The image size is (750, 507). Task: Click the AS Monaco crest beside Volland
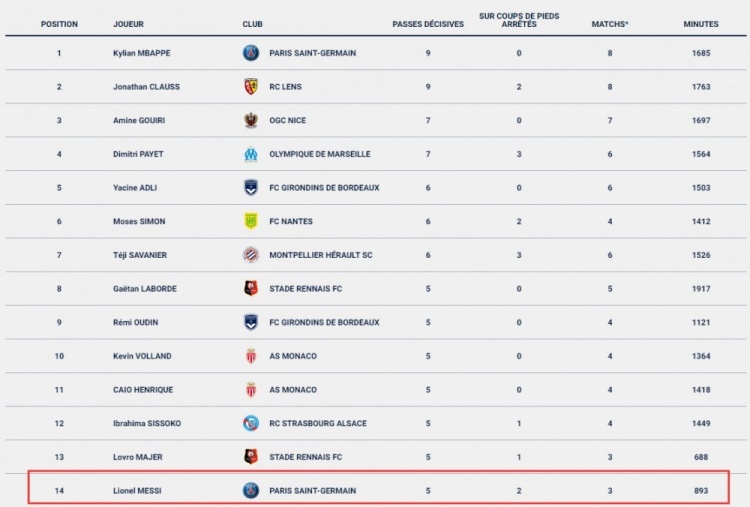click(x=251, y=356)
